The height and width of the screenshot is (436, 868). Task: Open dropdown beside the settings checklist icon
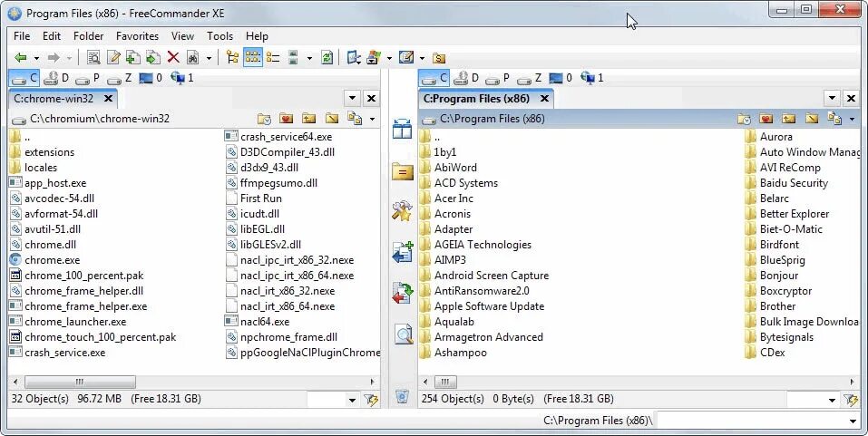tap(422, 58)
